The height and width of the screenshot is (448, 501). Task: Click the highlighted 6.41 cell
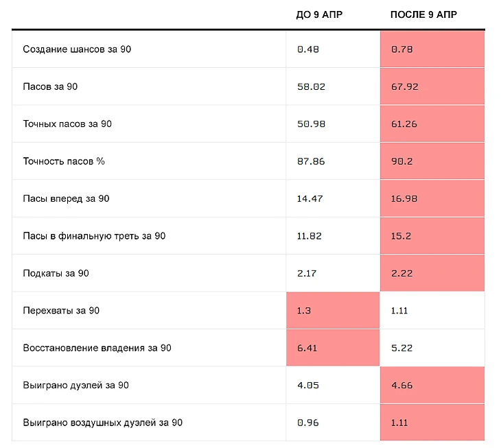(x=333, y=348)
